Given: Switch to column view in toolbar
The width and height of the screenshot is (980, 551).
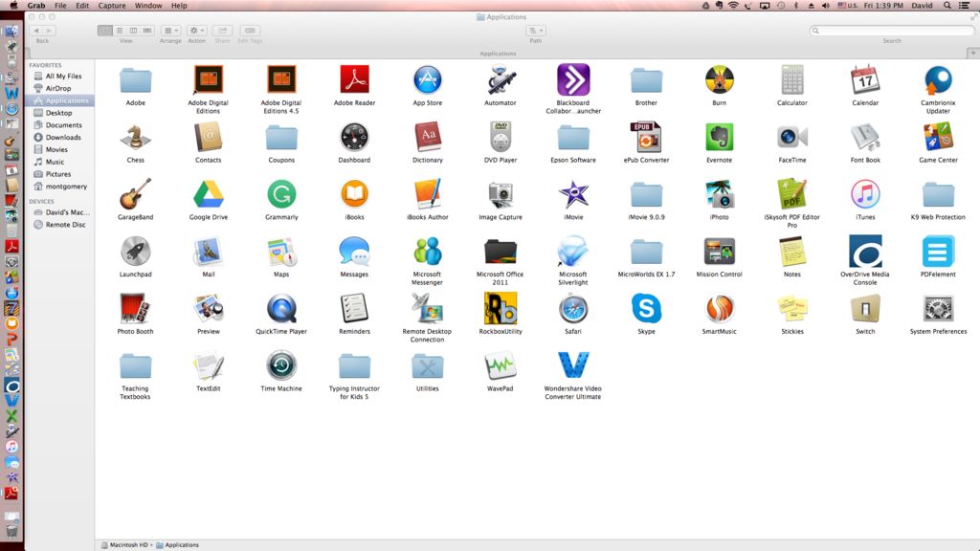Looking at the screenshot, I should coord(133,31).
